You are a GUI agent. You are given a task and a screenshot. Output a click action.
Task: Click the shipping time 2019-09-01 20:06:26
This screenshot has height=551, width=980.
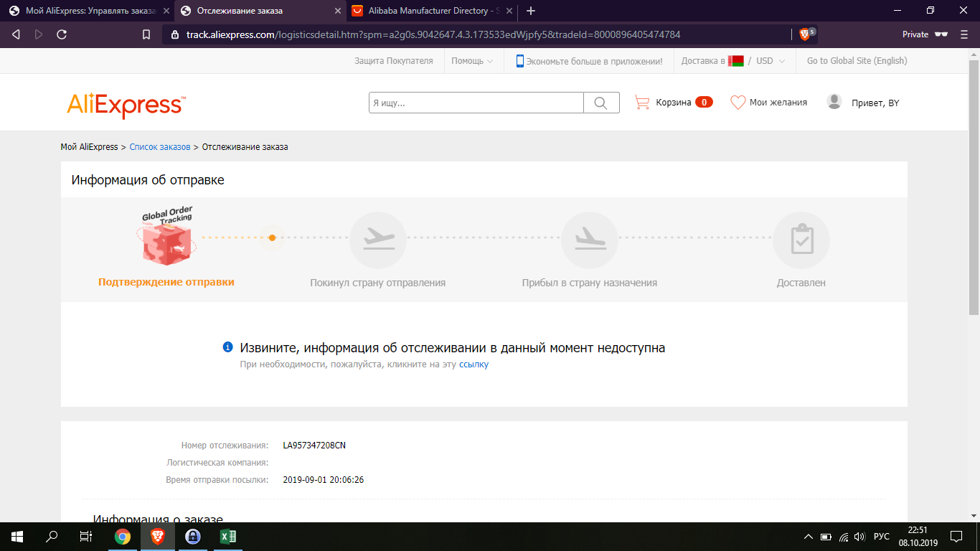324,479
